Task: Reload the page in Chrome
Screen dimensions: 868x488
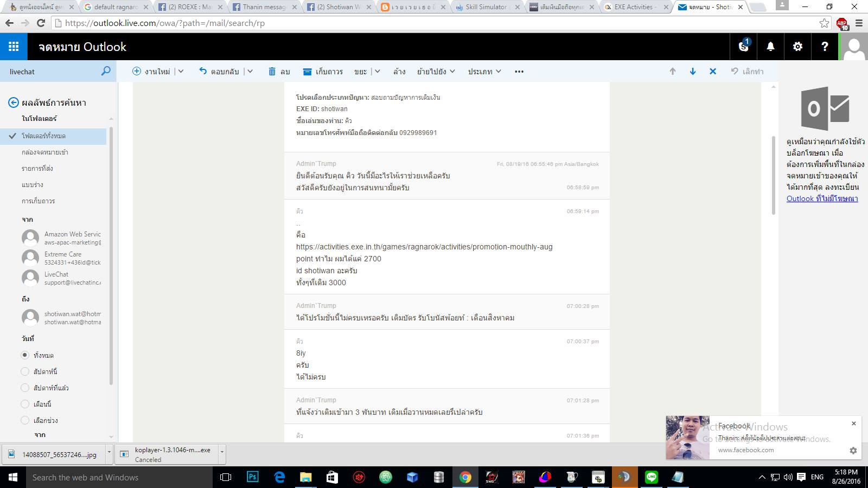Action: pyautogui.click(x=41, y=23)
